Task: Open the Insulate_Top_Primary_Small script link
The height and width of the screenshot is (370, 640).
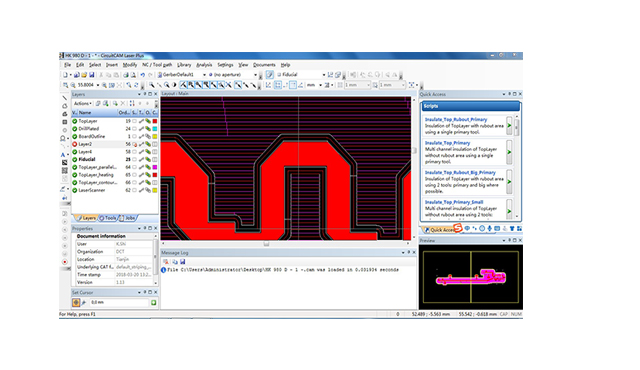Action: tap(454, 202)
